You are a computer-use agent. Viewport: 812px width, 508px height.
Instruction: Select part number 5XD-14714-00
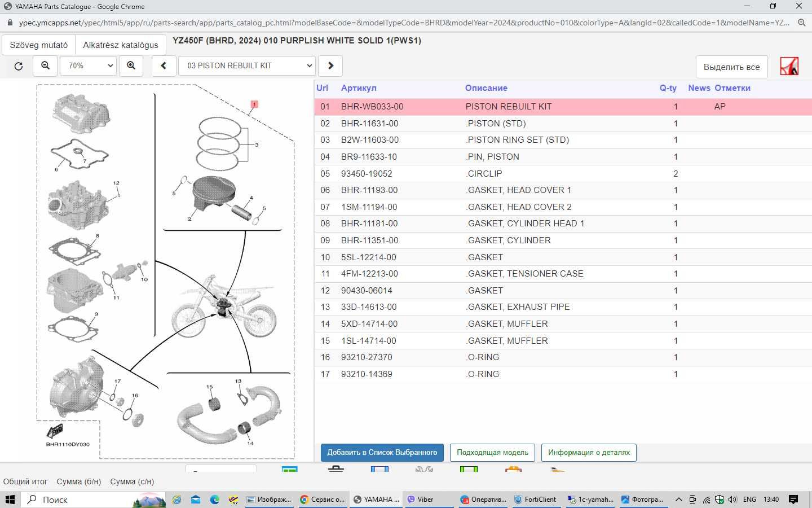369,324
